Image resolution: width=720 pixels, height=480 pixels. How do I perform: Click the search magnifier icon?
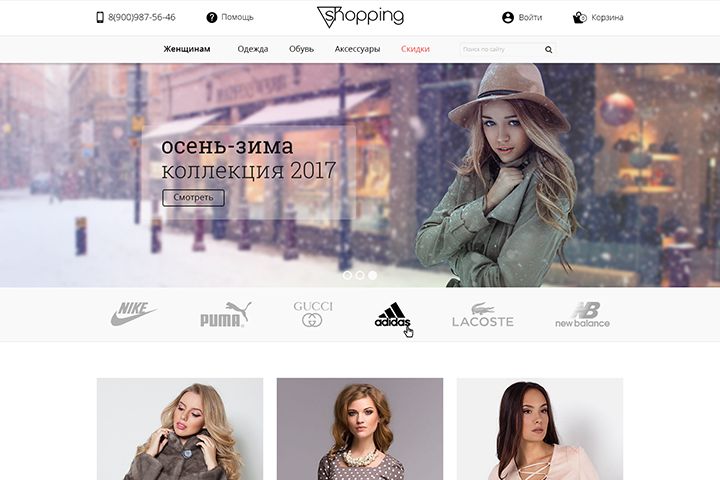(x=548, y=49)
